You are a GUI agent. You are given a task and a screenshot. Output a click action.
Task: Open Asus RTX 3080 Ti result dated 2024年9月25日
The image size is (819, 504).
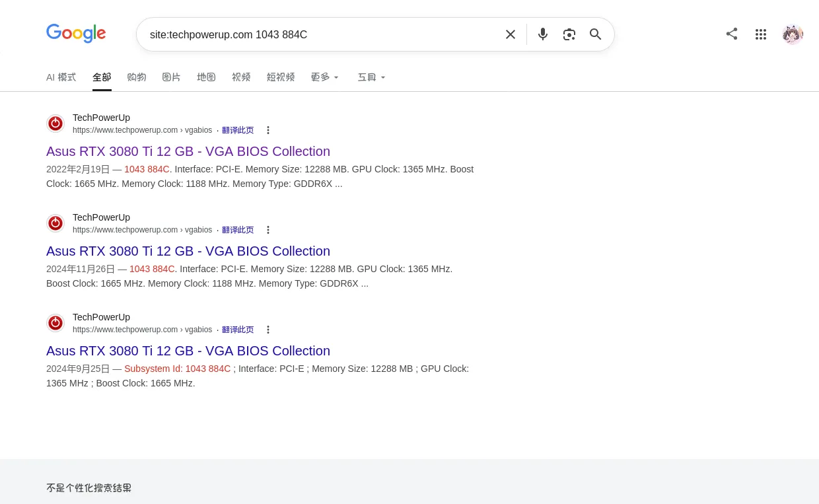point(188,351)
